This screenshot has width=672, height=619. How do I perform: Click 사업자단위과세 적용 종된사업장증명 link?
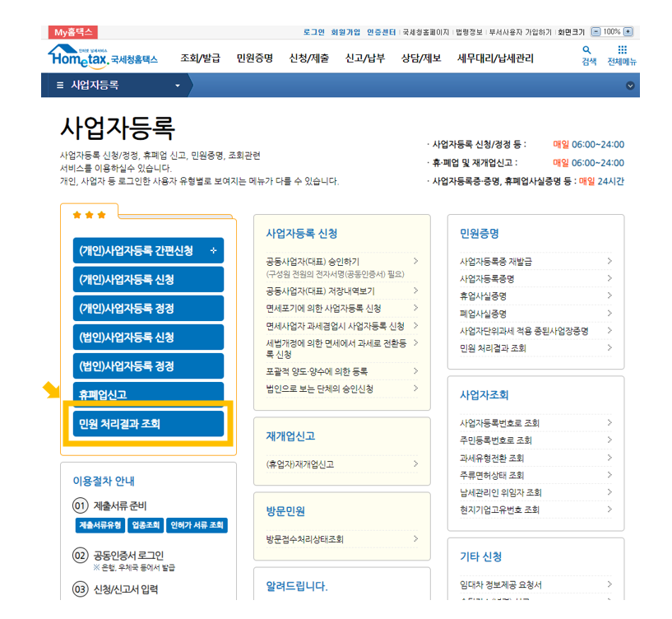[524, 331]
